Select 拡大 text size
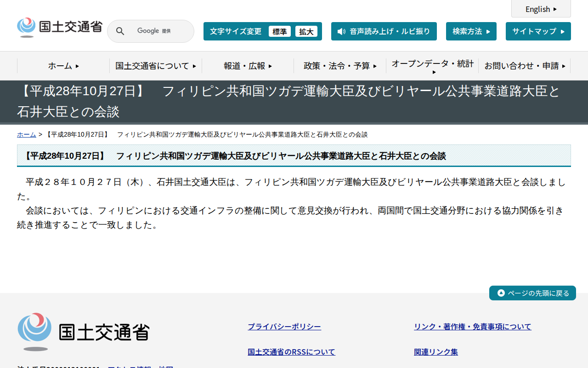 306,31
